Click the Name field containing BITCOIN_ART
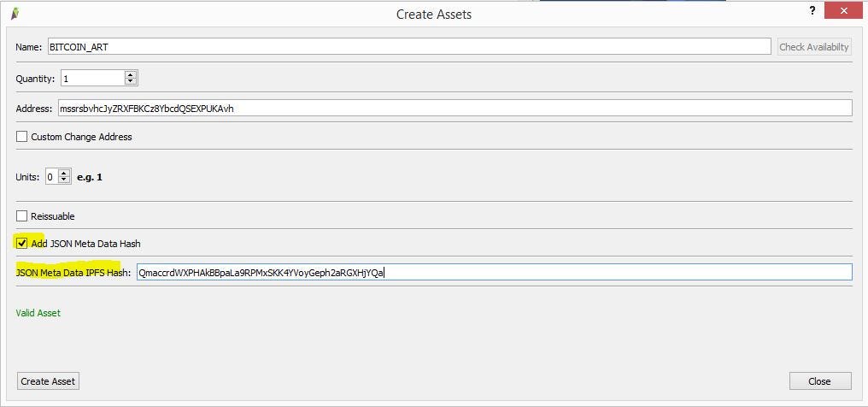This screenshot has width=868, height=407. pos(409,46)
